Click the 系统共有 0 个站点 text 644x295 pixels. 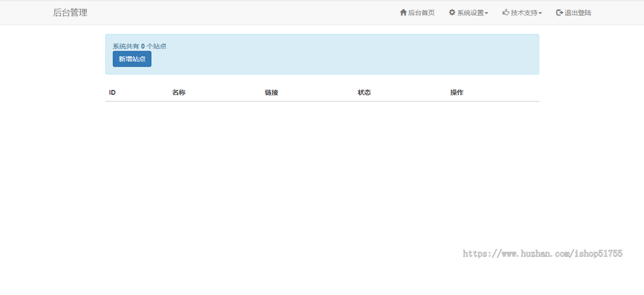tap(140, 46)
